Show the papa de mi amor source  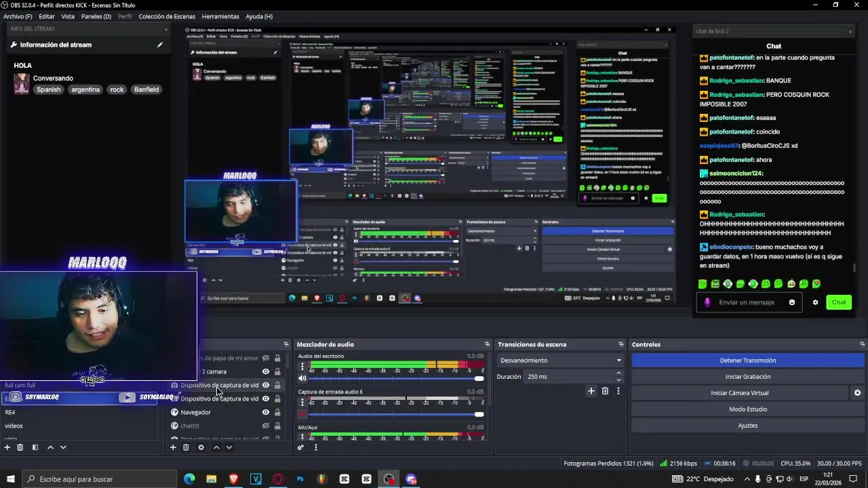click(x=266, y=358)
